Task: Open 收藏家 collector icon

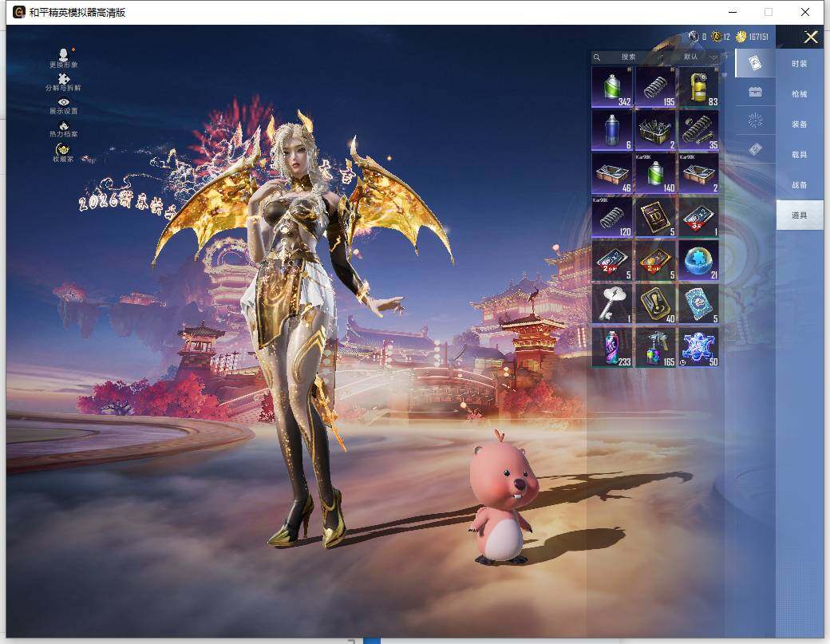Action: (63, 153)
